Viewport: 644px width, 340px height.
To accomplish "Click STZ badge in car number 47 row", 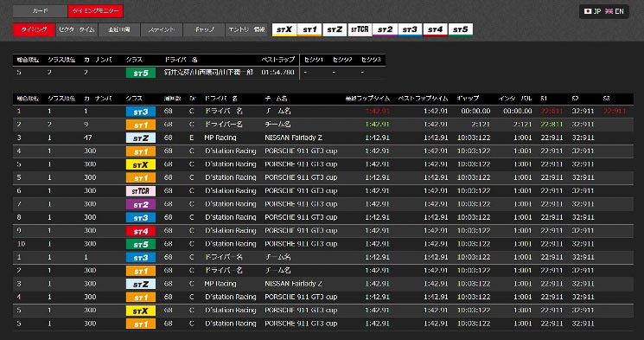I will pos(141,138).
